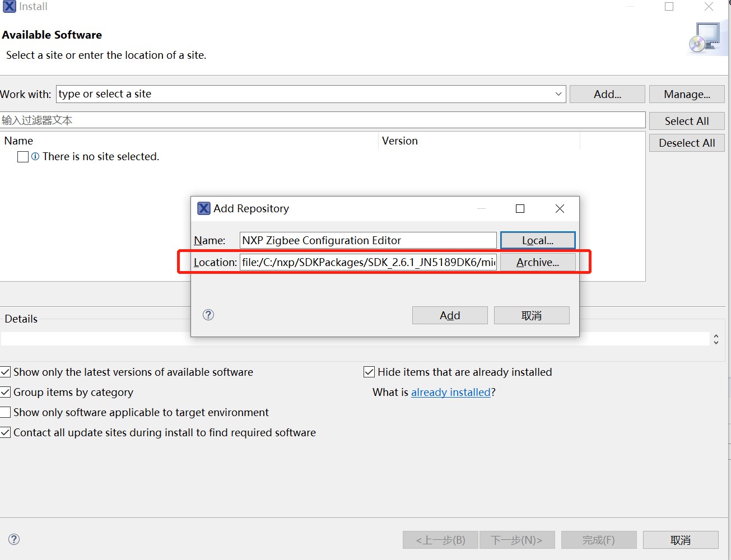Screen dimensions: 731x560
Task: Maximize the Add Repository dialog
Action: pyautogui.click(x=520, y=208)
